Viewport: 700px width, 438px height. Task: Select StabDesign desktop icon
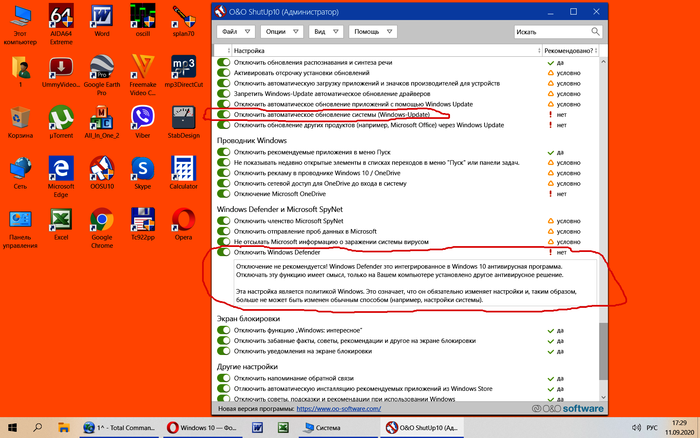[x=183, y=122]
